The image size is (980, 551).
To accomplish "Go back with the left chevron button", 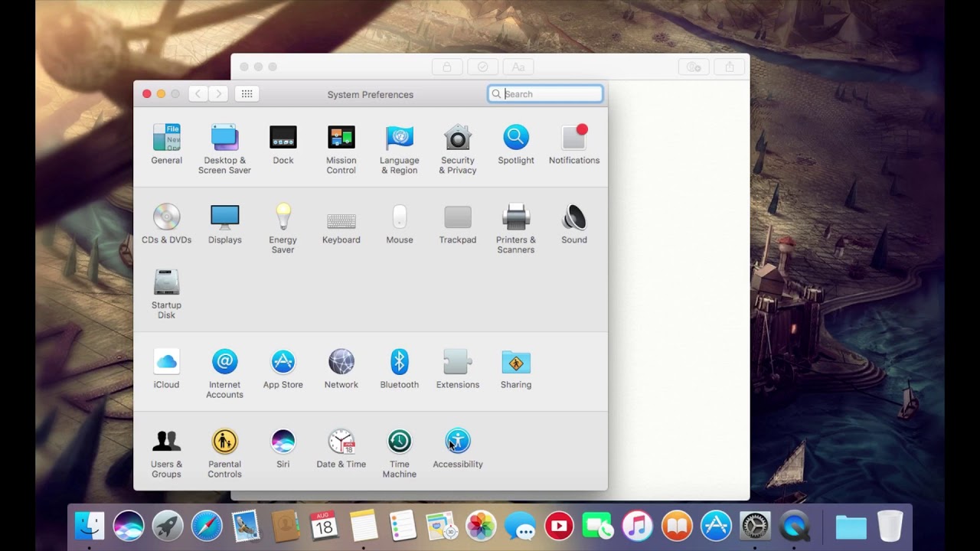I will (198, 94).
